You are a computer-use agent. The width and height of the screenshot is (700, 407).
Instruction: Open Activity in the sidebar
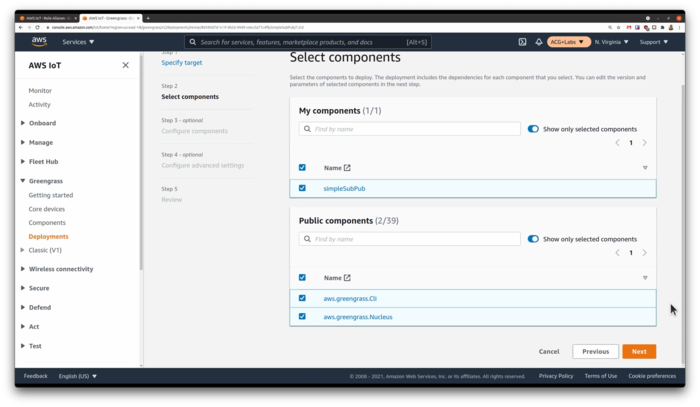(x=40, y=104)
